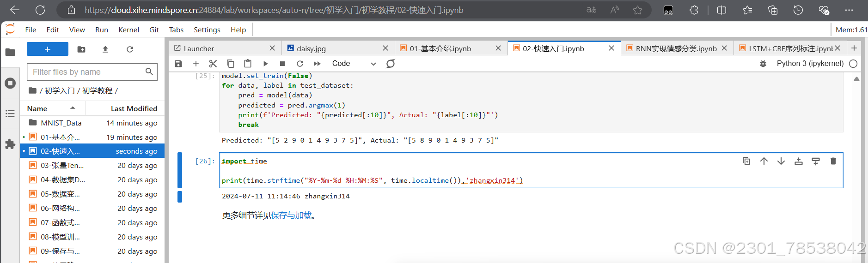Restart kernel and run all cells
Viewport: 868px width, 263px height.
tap(317, 64)
